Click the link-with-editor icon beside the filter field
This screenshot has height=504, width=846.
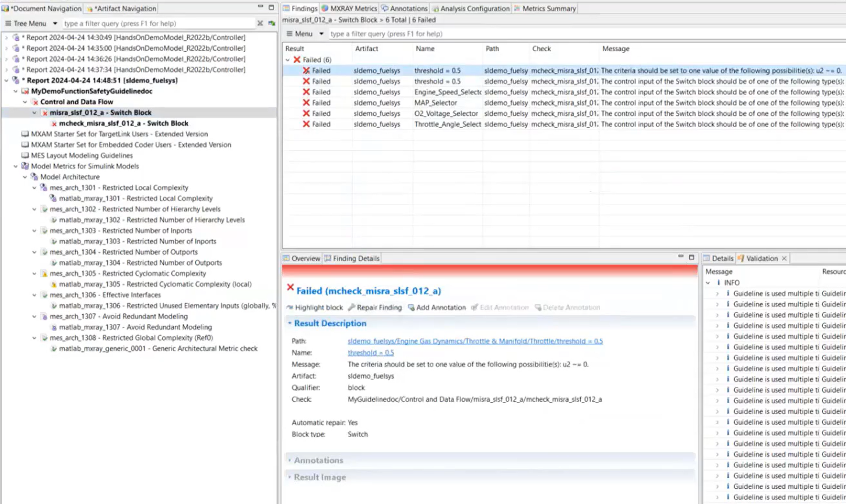tap(272, 23)
